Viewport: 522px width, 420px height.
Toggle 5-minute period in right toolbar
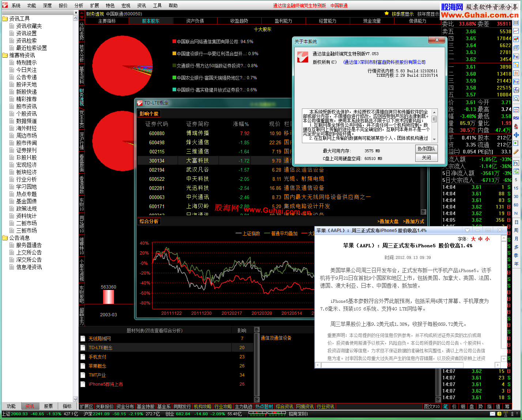(x=516, y=180)
